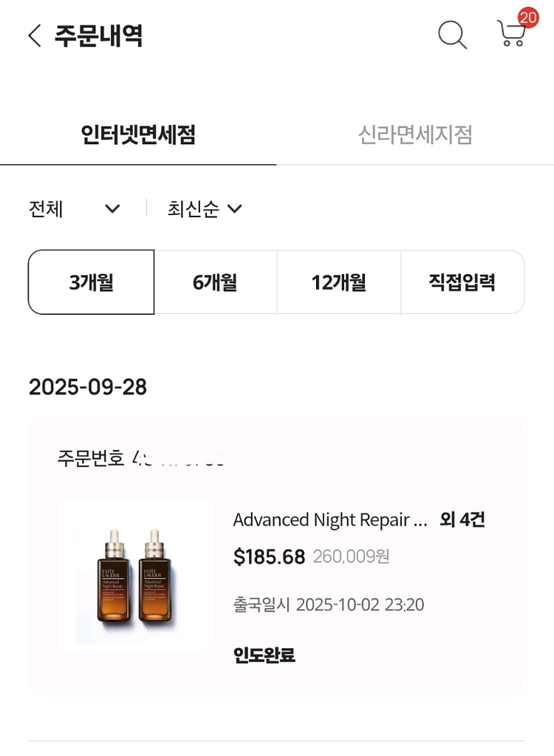Tap the 출국일시 departure date line
This screenshot has width=554, height=756.
point(329,605)
